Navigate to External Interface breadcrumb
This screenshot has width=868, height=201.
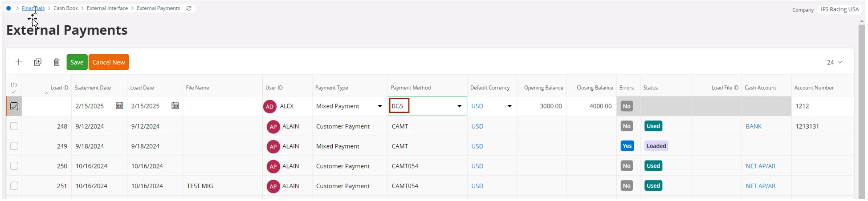[x=107, y=8]
